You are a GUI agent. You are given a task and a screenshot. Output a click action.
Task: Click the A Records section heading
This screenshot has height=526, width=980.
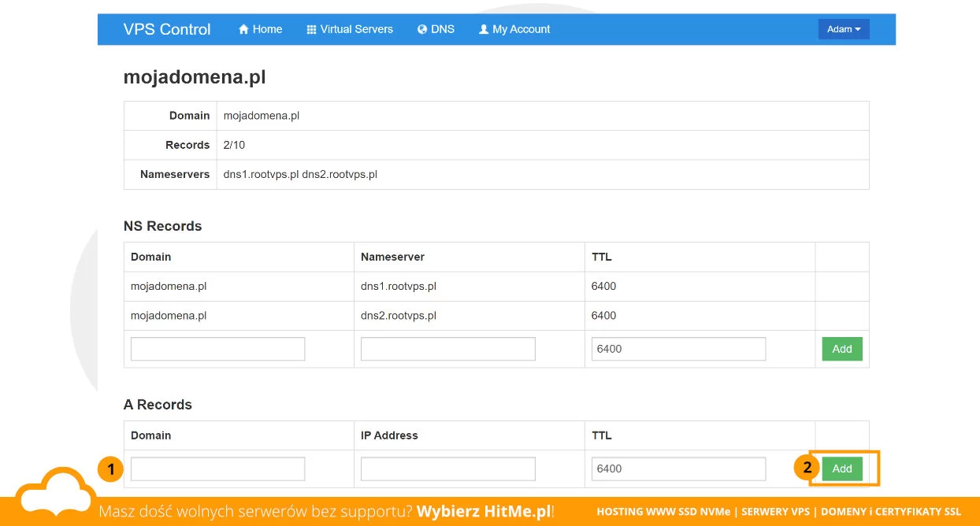point(158,405)
